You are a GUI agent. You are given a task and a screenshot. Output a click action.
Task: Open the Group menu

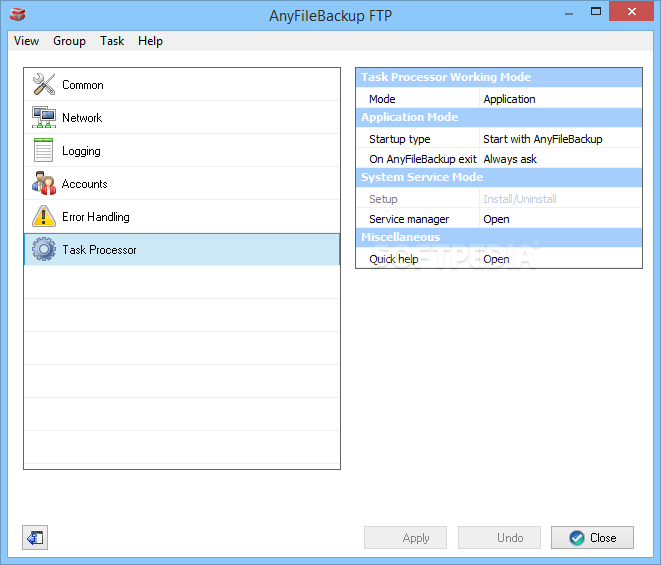click(x=69, y=41)
